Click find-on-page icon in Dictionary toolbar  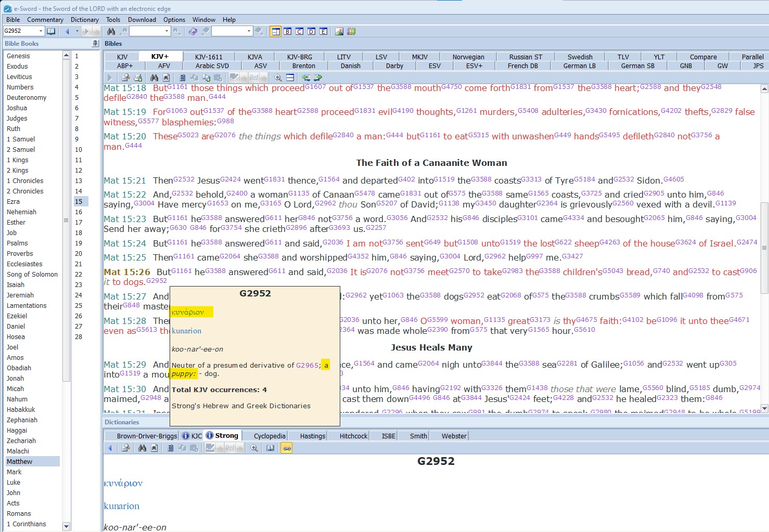pos(154,448)
